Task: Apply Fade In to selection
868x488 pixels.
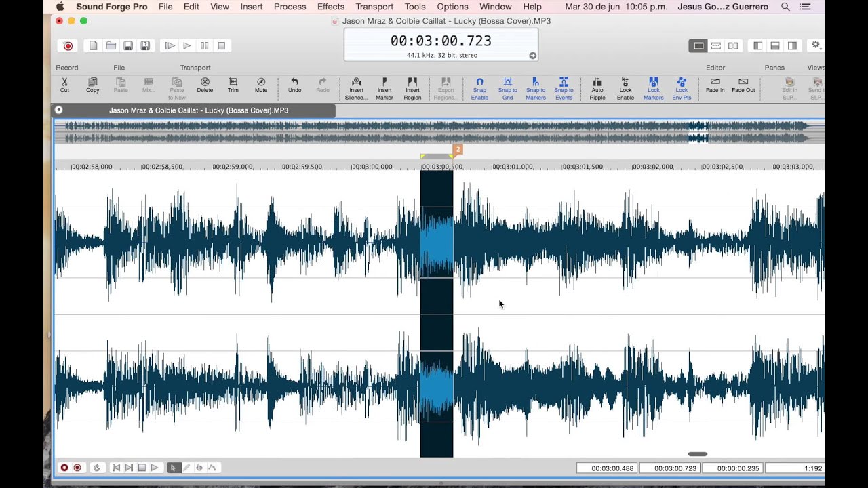Action: tap(715, 85)
